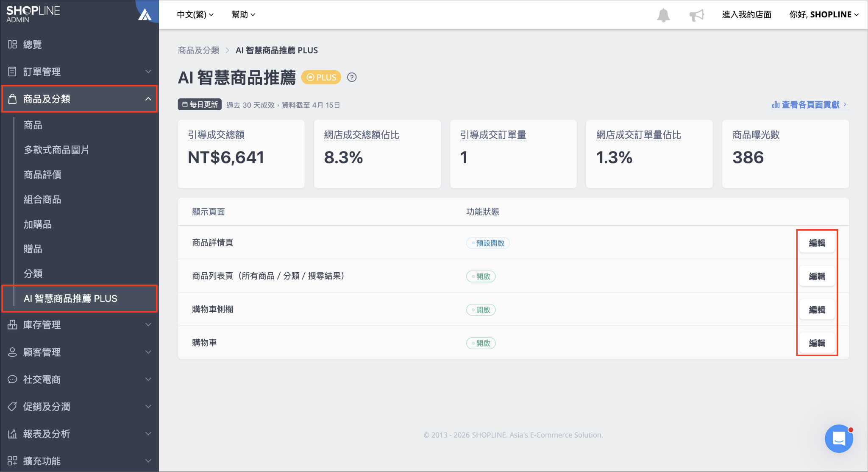This screenshot has width=868, height=472.
Task: Click the 功能狀態 column header
Action: [x=483, y=212]
